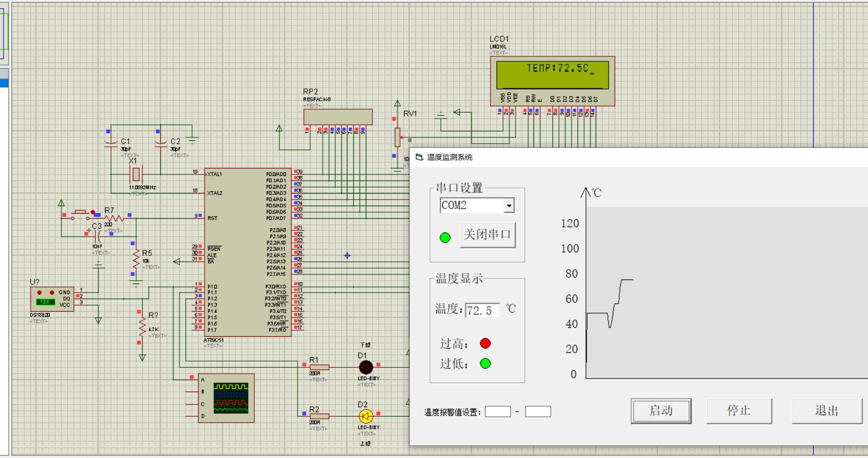Focus the first 温度报警值设置 input box
The width and height of the screenshot is (868, 458).
coord(498,412)
